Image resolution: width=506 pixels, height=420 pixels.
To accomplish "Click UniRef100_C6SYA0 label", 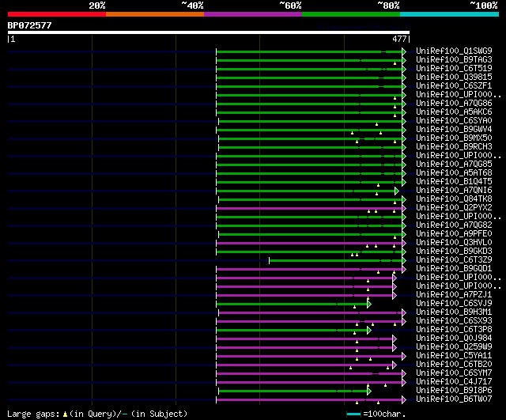I will tap(454, 121).
